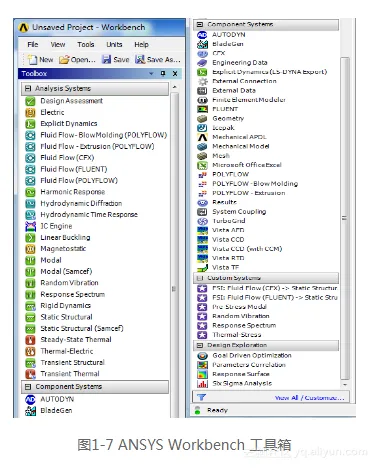
Task: Click the Icepak component icon
Action: click(202, 128)
